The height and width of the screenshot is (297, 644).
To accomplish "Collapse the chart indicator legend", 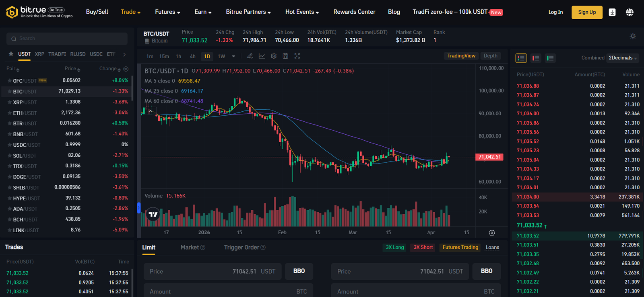I will pyautogui.click(x=150, y=111).
